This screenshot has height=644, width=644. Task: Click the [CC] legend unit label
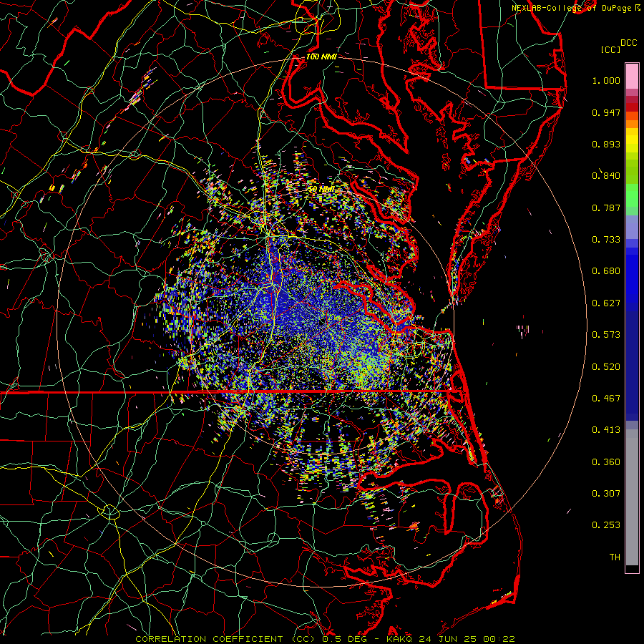tap(611, 49)
